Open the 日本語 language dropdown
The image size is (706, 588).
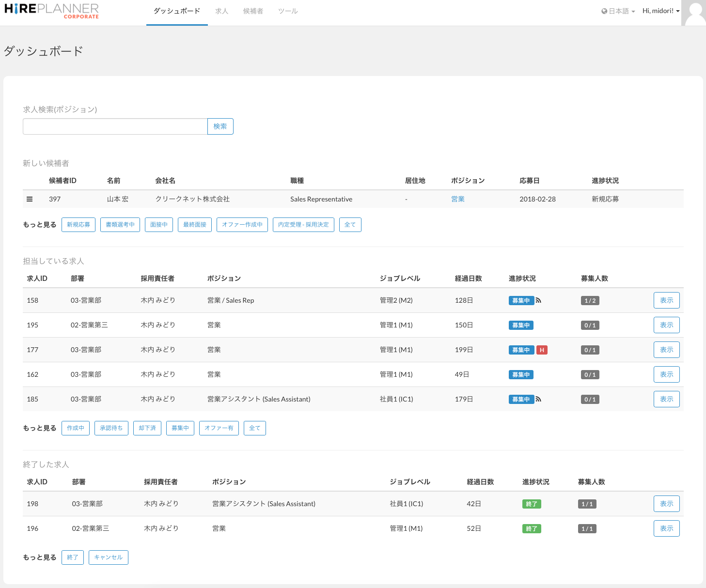coord(619,11)
